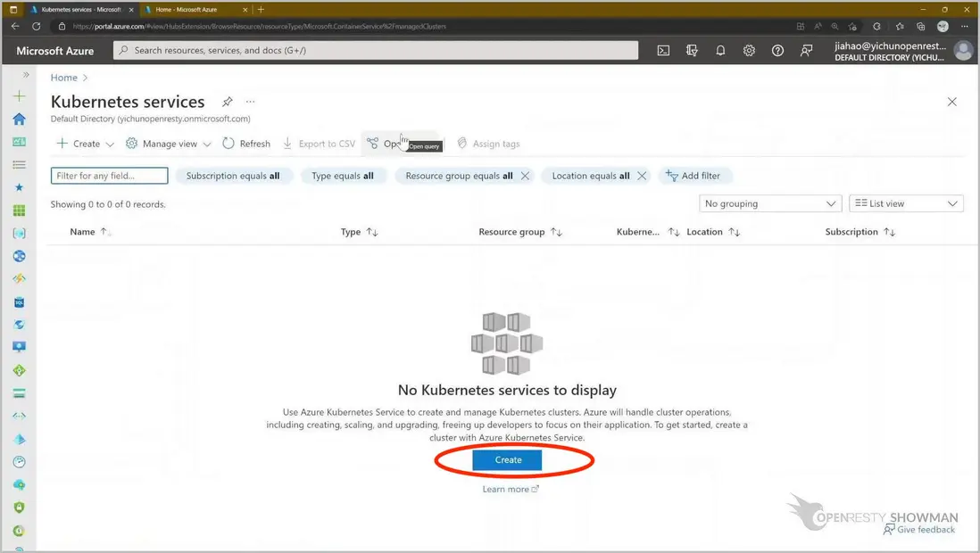Open the Learn more link
The image size is (980, 553).
510,490
